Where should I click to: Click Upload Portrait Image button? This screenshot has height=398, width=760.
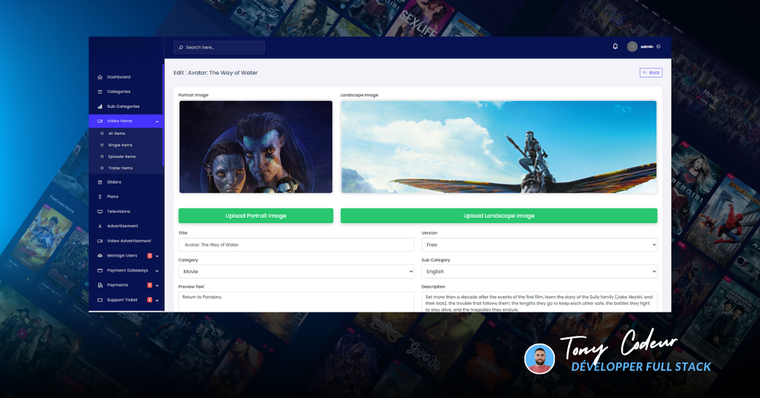(255, 216)
